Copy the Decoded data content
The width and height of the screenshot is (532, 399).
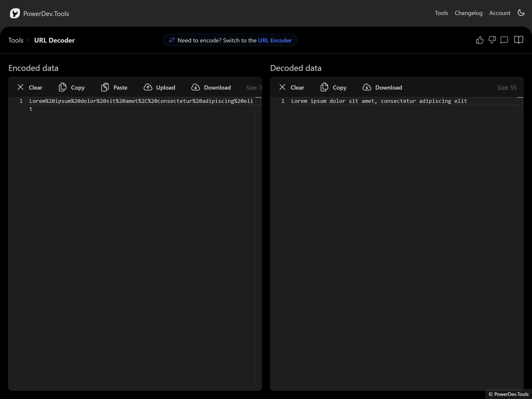[x=333, y=87]
